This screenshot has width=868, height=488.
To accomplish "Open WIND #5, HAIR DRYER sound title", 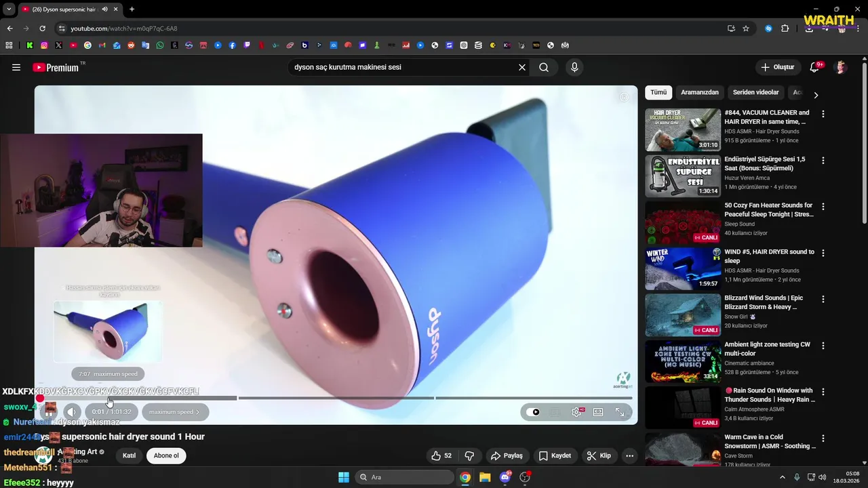I will coord(769,256).
